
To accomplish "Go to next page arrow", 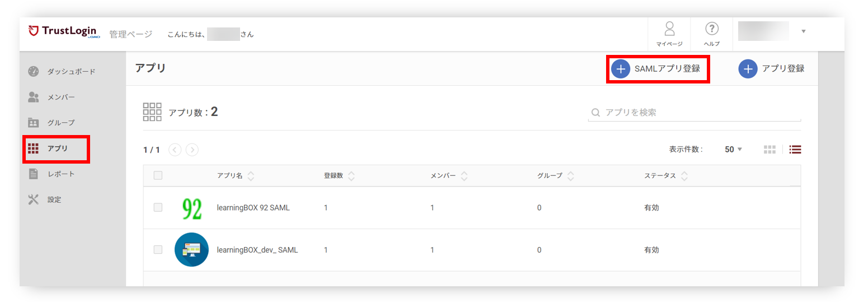I will pyautogui.click(x=192, y=150).
